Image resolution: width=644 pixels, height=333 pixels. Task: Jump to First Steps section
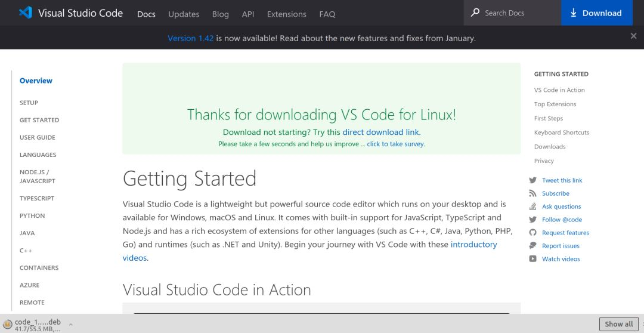(549, 118)
